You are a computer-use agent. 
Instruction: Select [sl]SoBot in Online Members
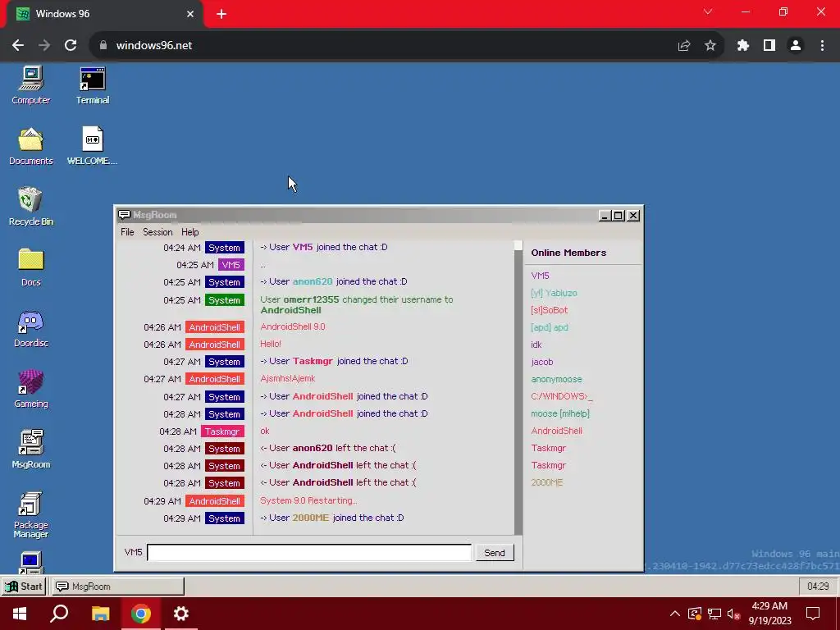tap(549, 310)
